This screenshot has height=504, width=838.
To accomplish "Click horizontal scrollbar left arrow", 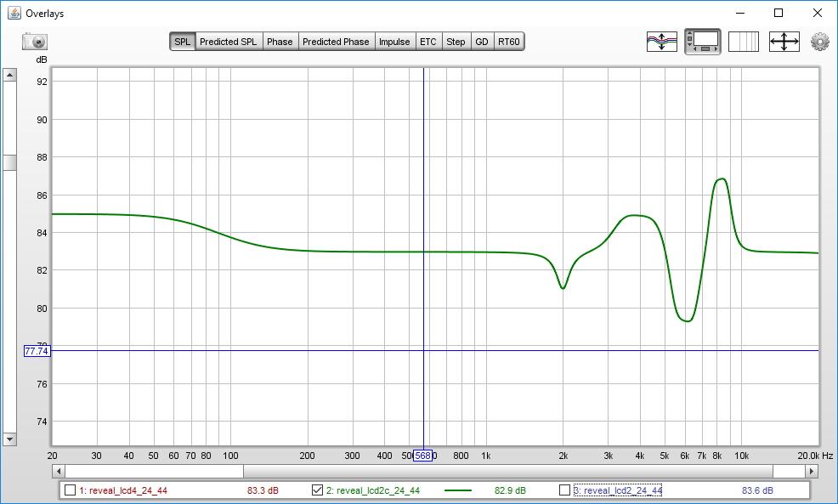I will click(x=59, y=472).
